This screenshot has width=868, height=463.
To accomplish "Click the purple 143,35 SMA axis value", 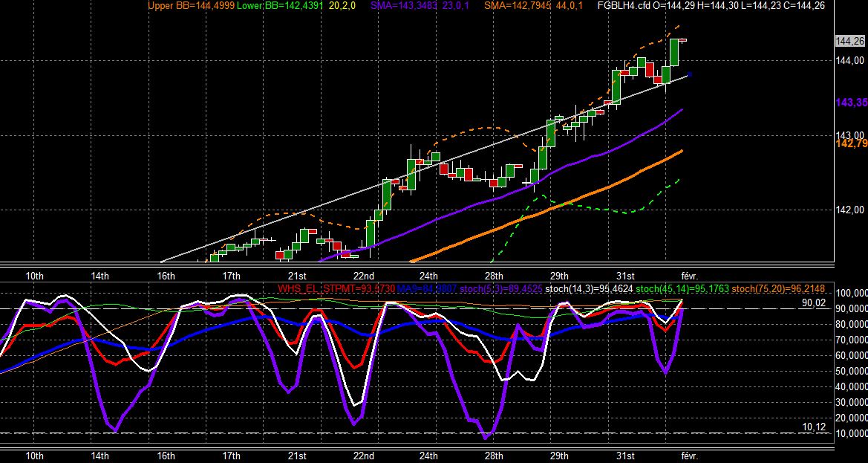I will tap(852, 103).
